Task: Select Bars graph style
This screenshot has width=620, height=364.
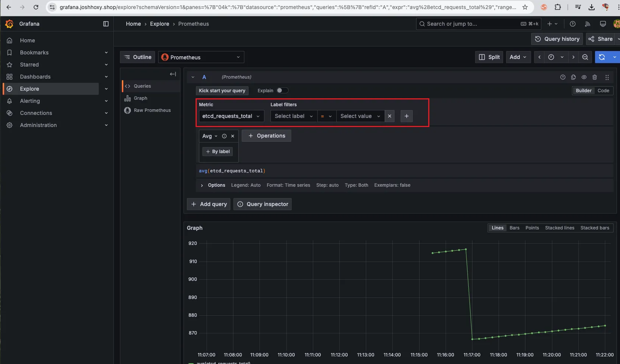Action: tap(514, 228)
